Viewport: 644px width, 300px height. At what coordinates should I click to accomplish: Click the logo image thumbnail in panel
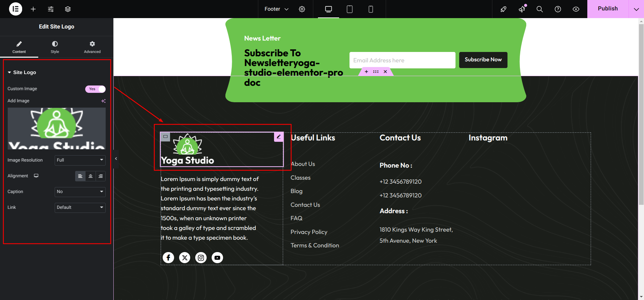(x=57, y=128)
